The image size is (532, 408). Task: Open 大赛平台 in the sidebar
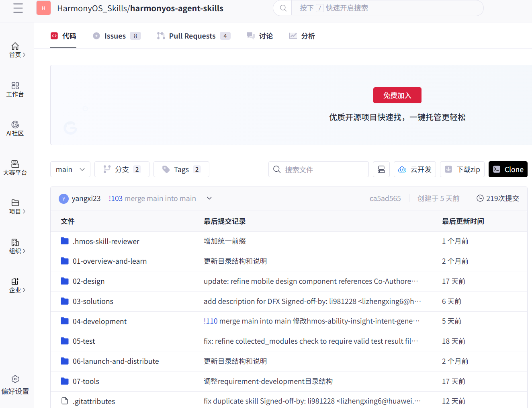[15, 168]
